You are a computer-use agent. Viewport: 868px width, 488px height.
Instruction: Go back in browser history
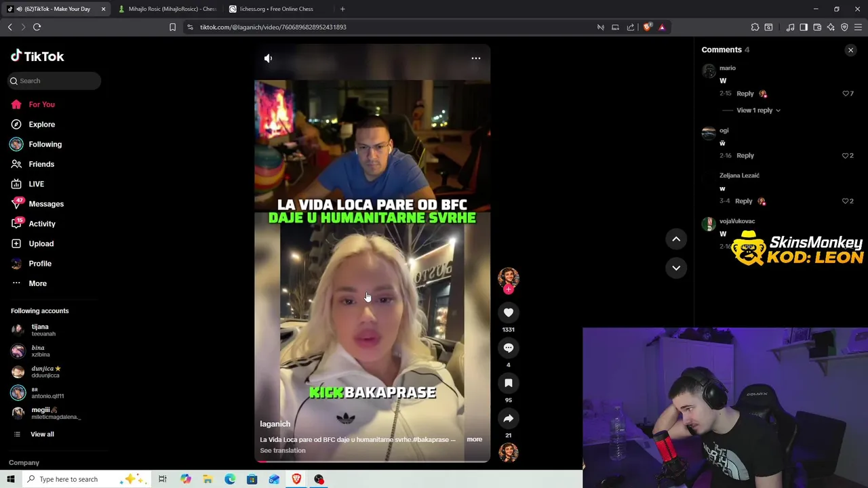click(x=9, y=27)
